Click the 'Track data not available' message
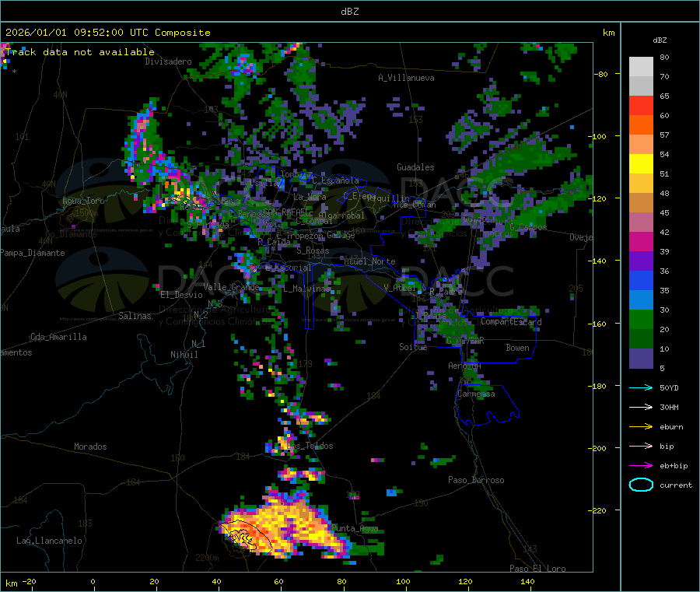This screenshot has width=700, height=592. tap(80, 52)
